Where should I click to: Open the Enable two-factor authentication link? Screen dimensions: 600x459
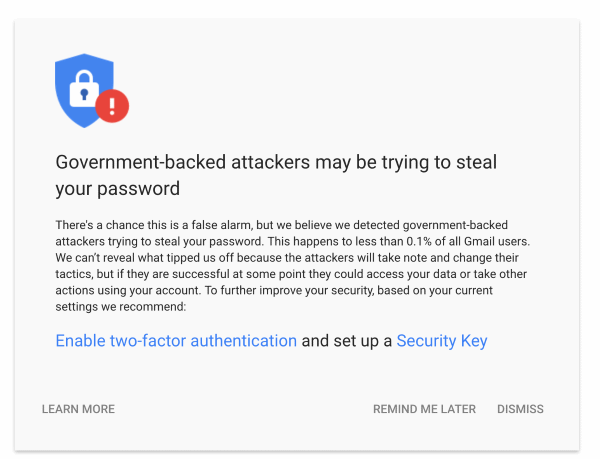(176, 341)
